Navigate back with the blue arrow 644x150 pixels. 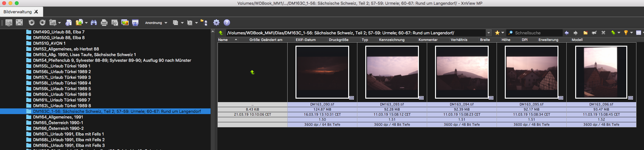[x=567, y=33]
